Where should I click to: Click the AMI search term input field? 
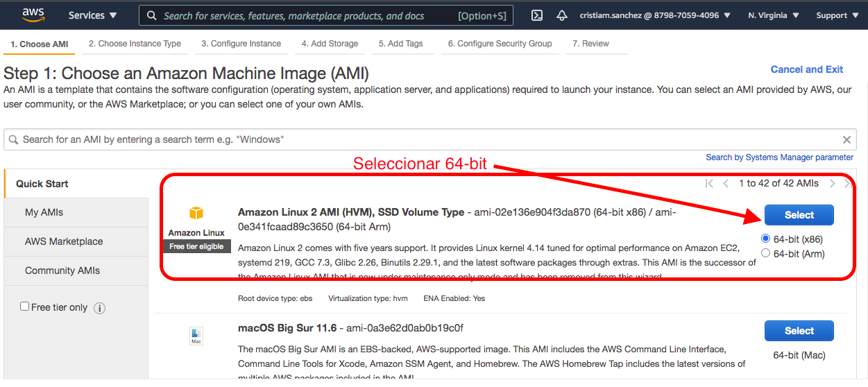416,139
